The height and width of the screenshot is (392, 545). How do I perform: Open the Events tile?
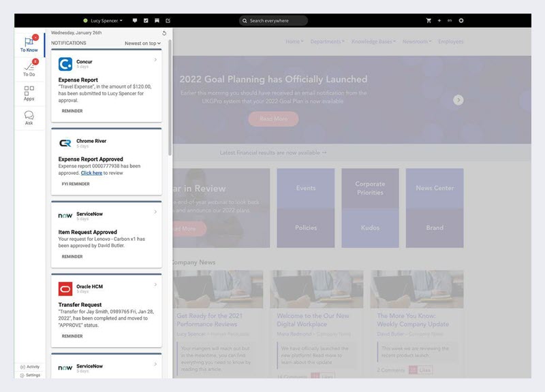pyautogui.click(x=306, y=188)
